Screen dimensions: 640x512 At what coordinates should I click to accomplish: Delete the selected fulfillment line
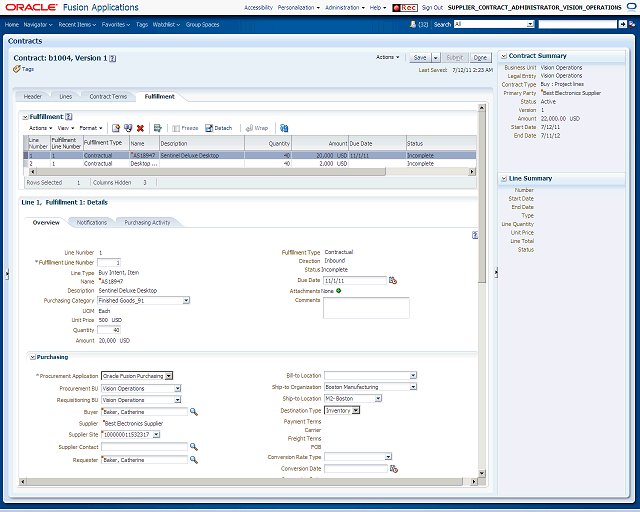(140, 129)
